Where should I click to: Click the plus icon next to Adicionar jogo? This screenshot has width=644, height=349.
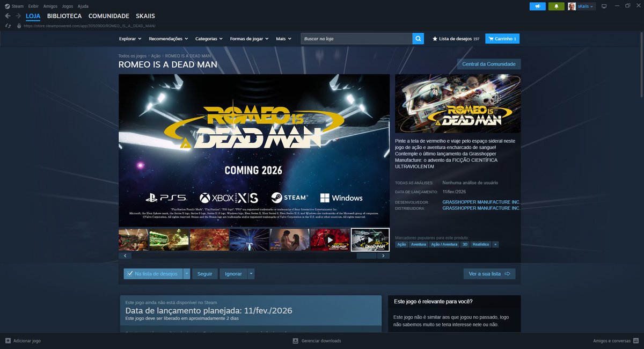(x=8, y=340)
